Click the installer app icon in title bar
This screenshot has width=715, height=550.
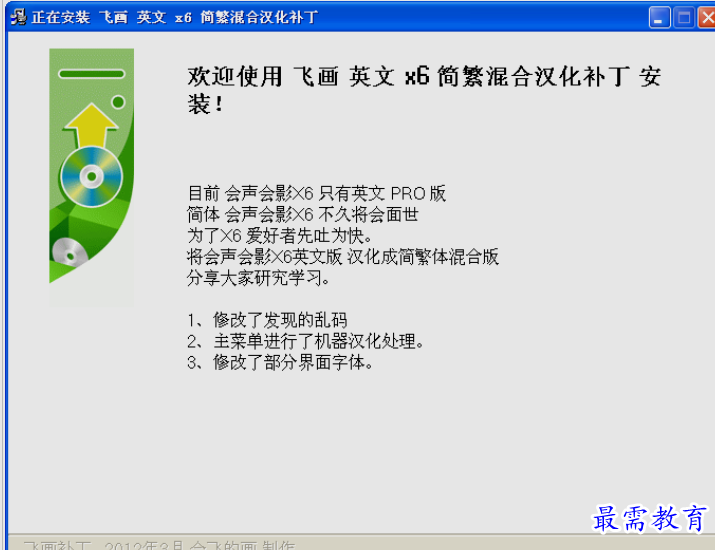point(19,17)
